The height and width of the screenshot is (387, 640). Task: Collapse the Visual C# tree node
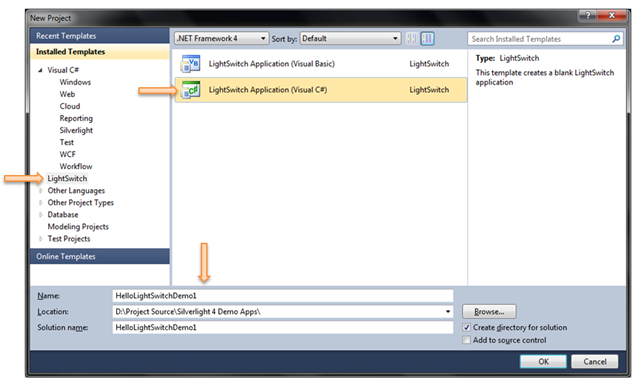[x=40, y=70]
